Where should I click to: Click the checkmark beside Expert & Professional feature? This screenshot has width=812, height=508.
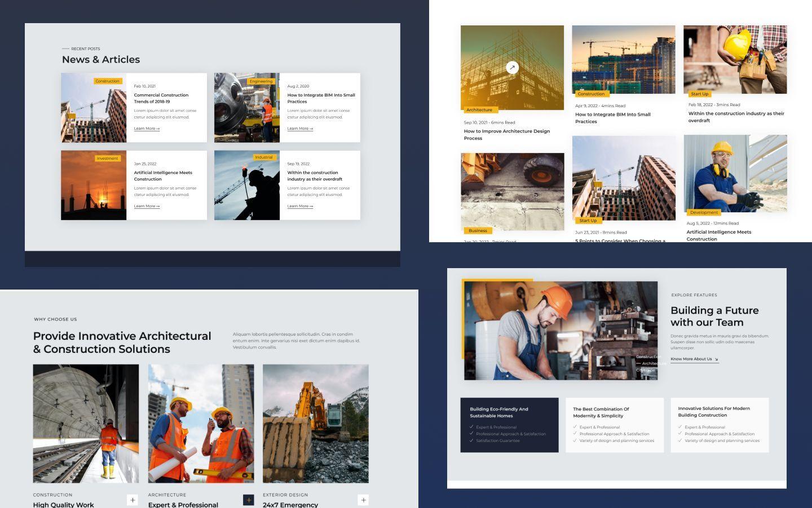(x=471, y=427)
